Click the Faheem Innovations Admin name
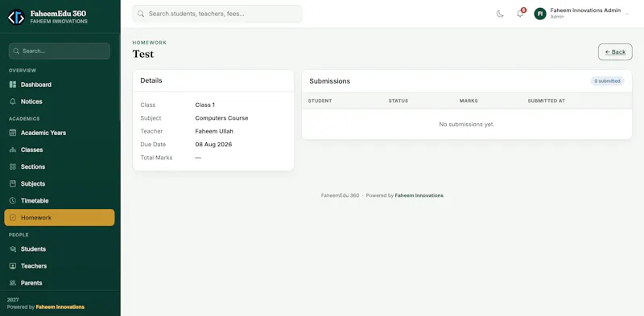Screen dimensions: 644x316 [585, 10]
